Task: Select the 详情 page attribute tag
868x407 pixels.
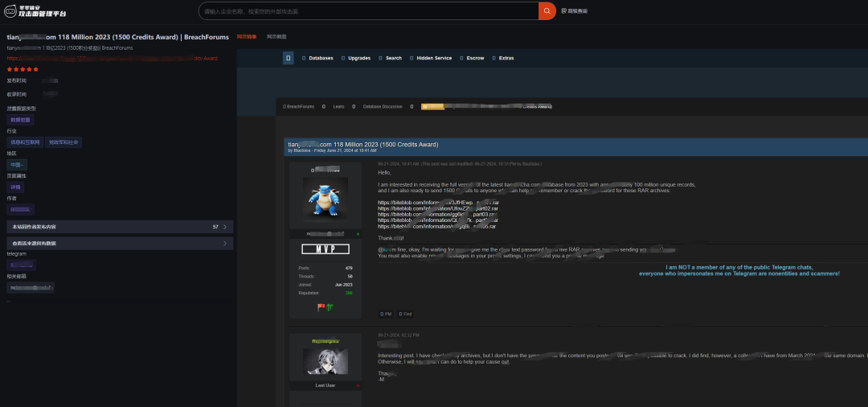Action: click(x=15, y=187)
